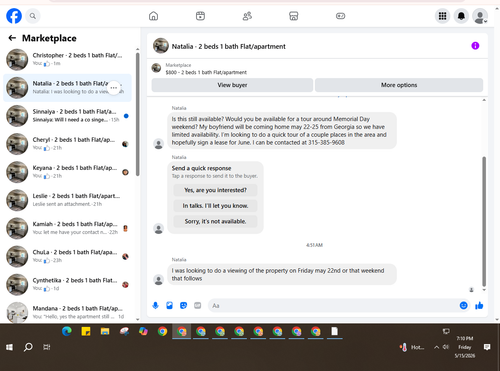This screenshot has width=500, height=371.
Task: Expand the account profile menu
Action: pyautogui.click(x=480, y=16)
